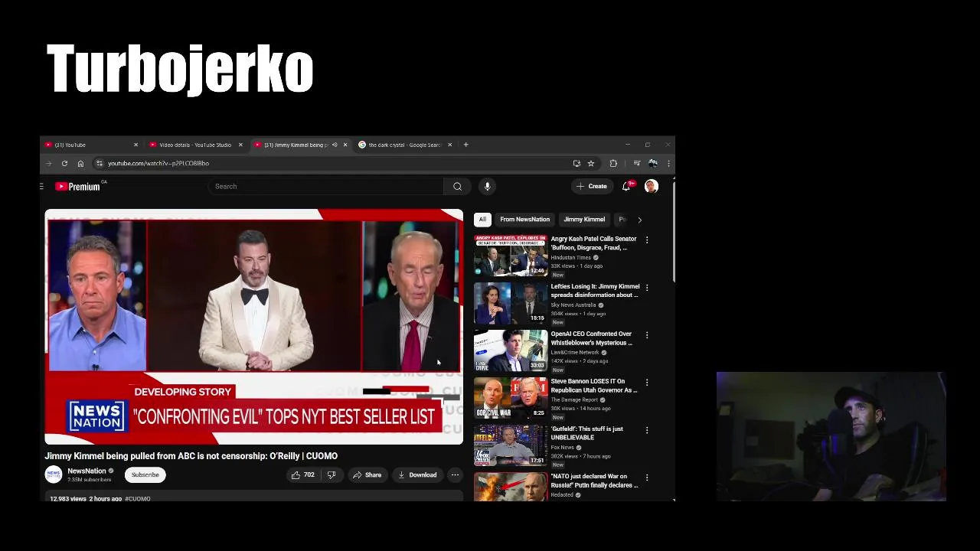Image resolution: width=980 pixels, height=551 pixels.
Task: Switch to the dark crystal Google Search tab
Action: pyautogui.click(x=405, y=145)
